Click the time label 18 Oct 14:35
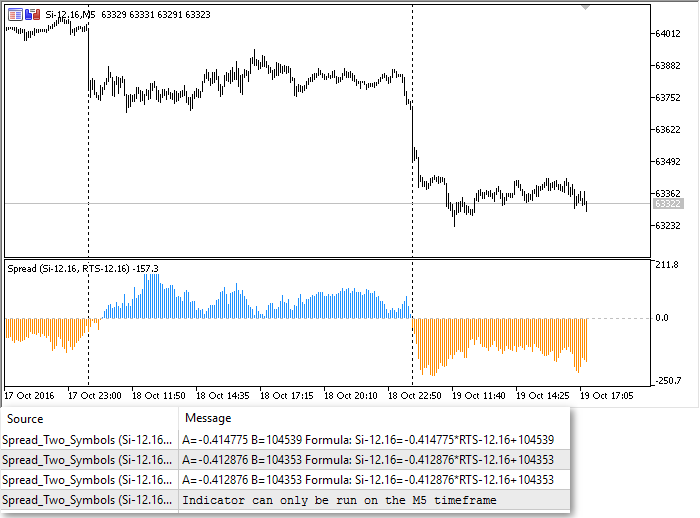700x518 pixels. [223, 396]
